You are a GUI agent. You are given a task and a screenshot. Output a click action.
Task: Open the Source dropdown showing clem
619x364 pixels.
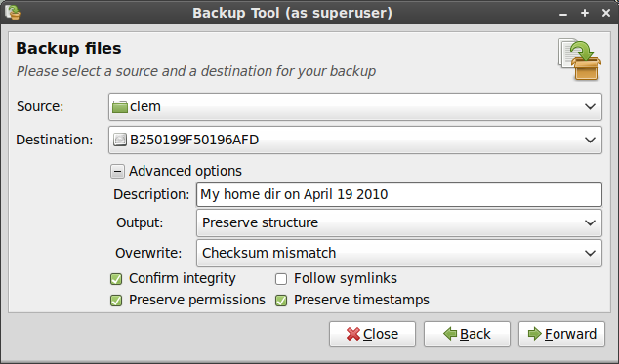(x=355, y=106)
